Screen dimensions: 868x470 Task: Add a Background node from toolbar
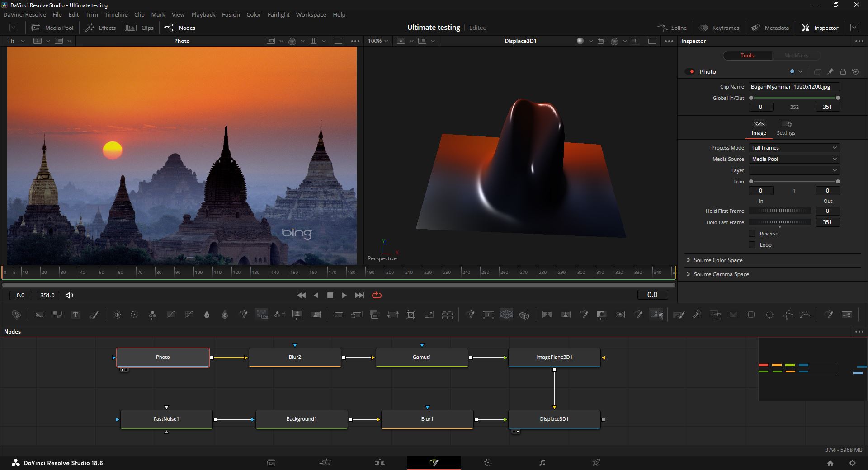coord(39,315)
